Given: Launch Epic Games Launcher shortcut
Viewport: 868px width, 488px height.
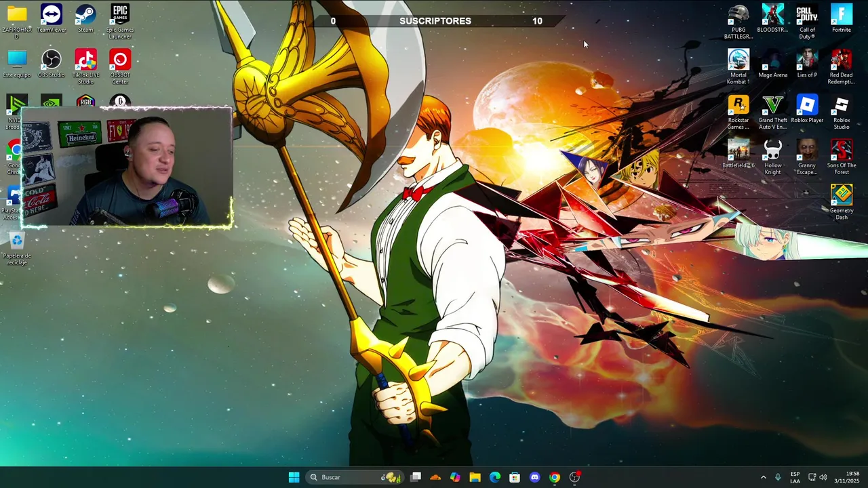Looking at the screenshot, I should point(120,20).
